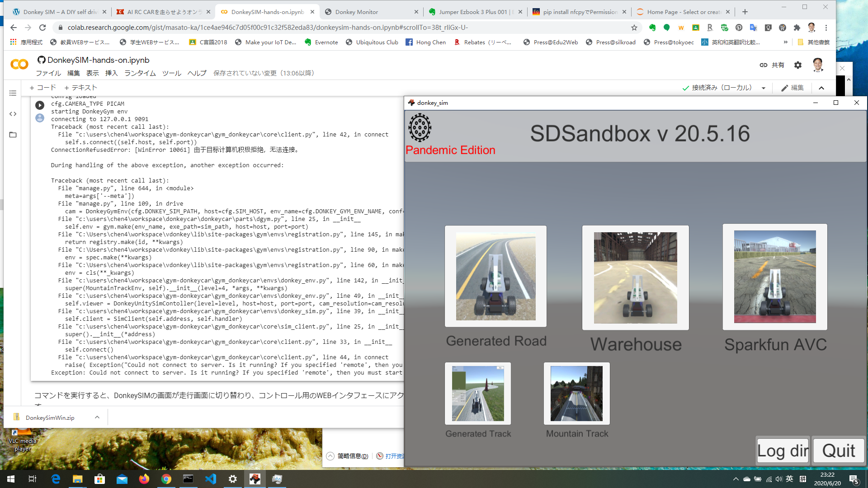Viewport: 868px width, 488px height.
Task: Show hidden system tray icons
Action: 736,479
